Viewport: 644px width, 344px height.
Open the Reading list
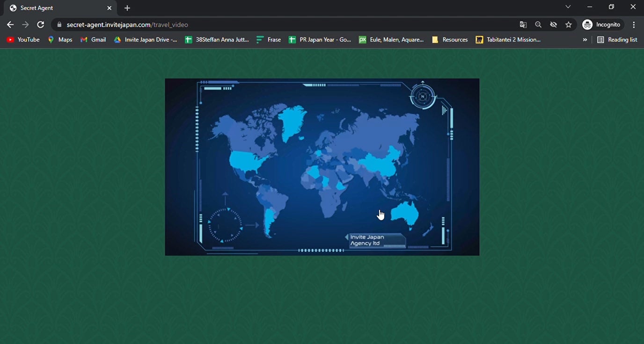coord(617,40)
